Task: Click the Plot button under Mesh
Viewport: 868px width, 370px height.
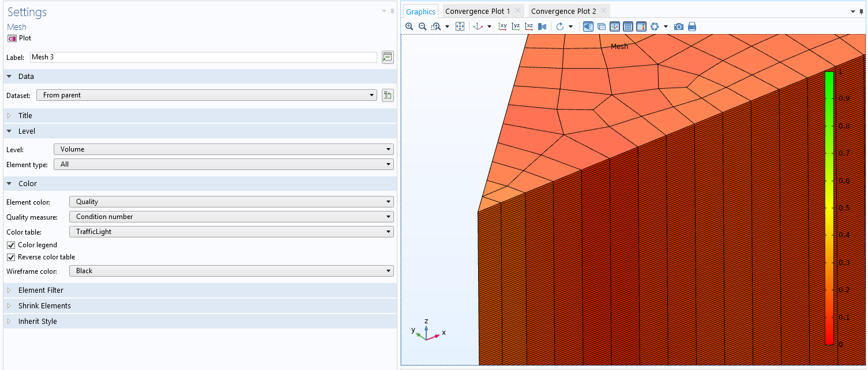Action: (19, 38)
